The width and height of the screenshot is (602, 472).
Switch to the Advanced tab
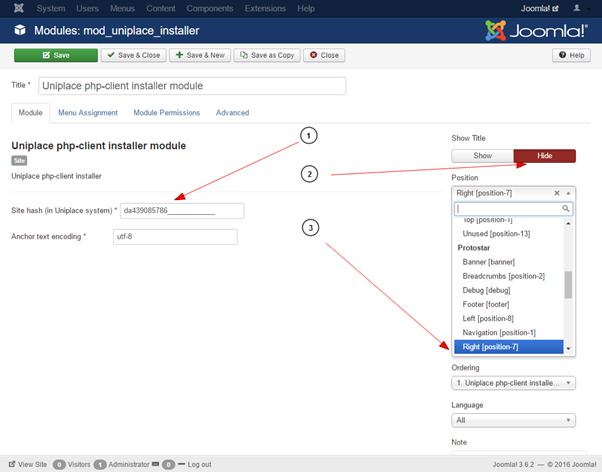pyautogui.click(x=232, y=113)
